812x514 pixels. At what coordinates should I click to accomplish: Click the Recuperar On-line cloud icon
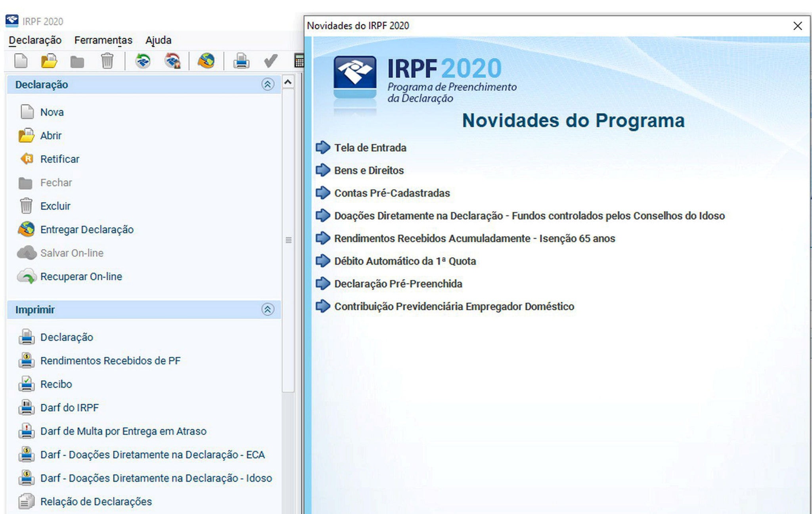[26, 277]
